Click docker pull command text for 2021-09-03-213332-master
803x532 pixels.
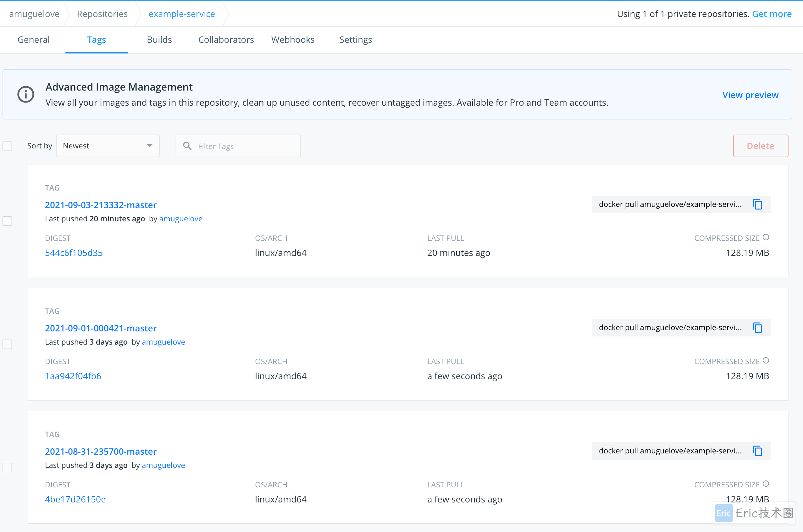(x=670, y=204)
